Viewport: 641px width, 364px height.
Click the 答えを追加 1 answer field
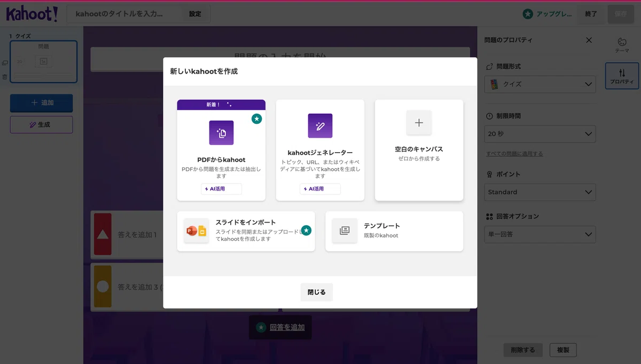(x=137, y=235)
